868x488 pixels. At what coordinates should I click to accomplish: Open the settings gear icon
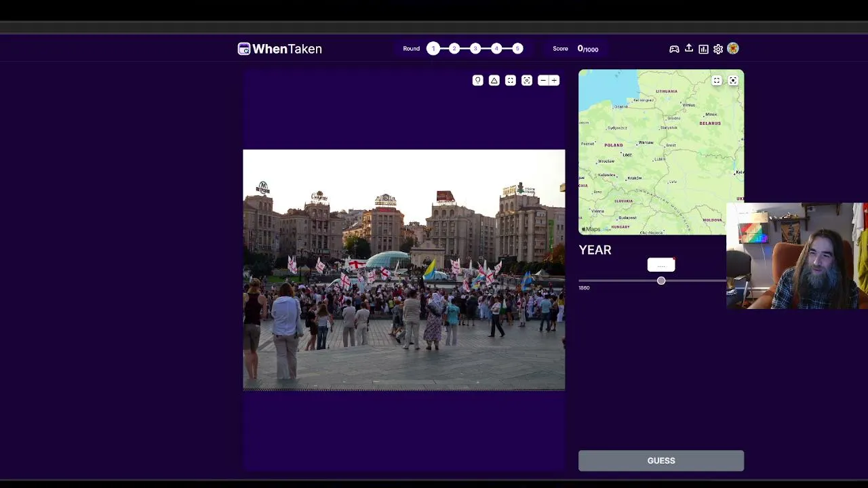pos(718,49)
